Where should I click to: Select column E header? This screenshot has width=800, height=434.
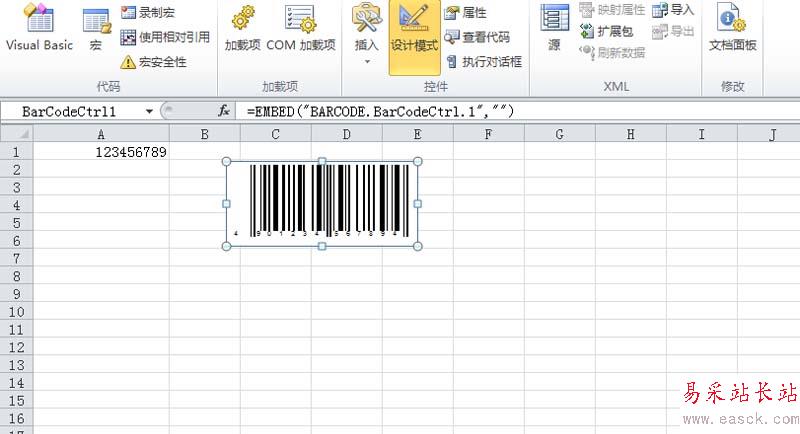pos(417,134)
